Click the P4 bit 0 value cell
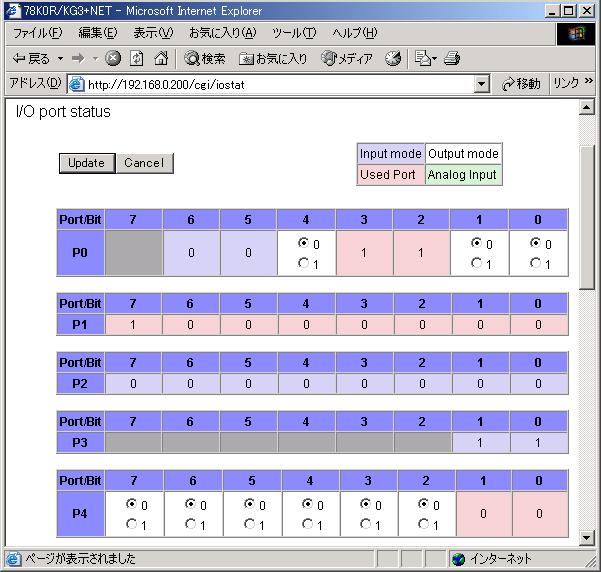This screenshot has width=601, height=572. pos(540,514)
